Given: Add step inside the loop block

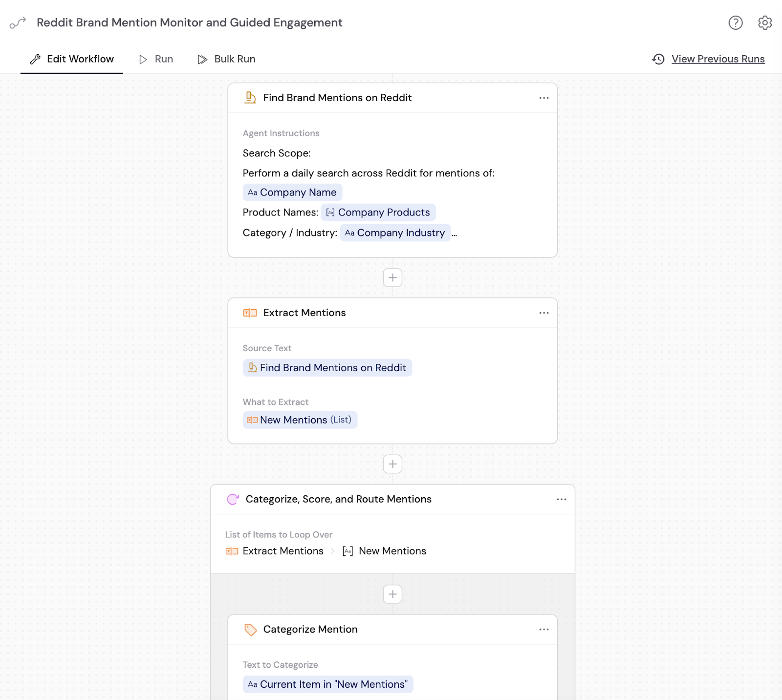Looking at the screenshot, I should click(392, 594).
